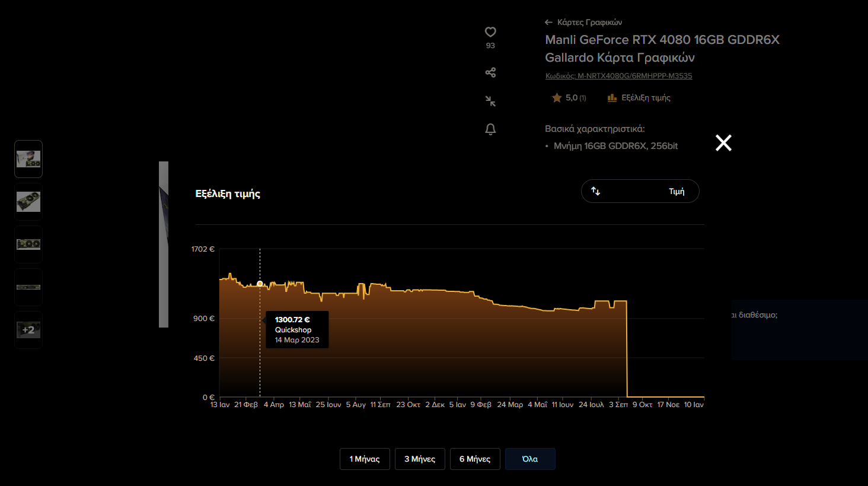Image resolution: width=868 pixels, height=486 pixels.
Task: Select the fourth thumbnail showing the card edge
Action: point(28,287)
